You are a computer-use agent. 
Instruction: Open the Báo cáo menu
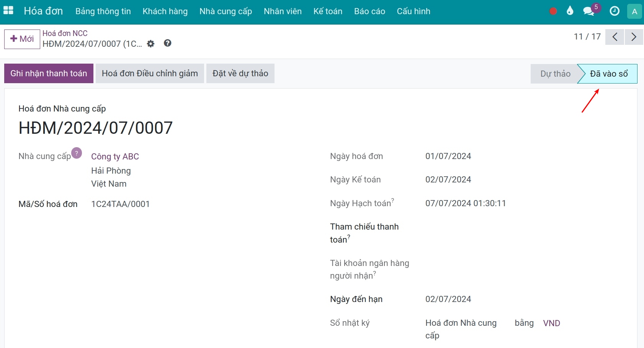(369, 11)
